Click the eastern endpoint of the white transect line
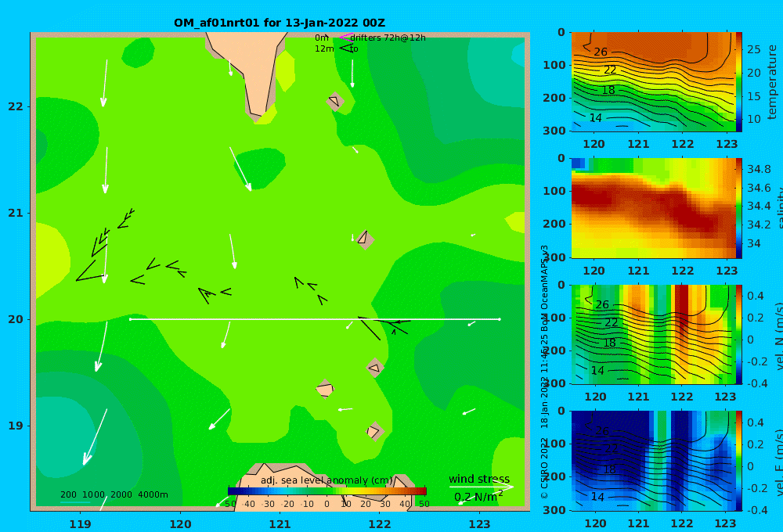 pos(500,319)
